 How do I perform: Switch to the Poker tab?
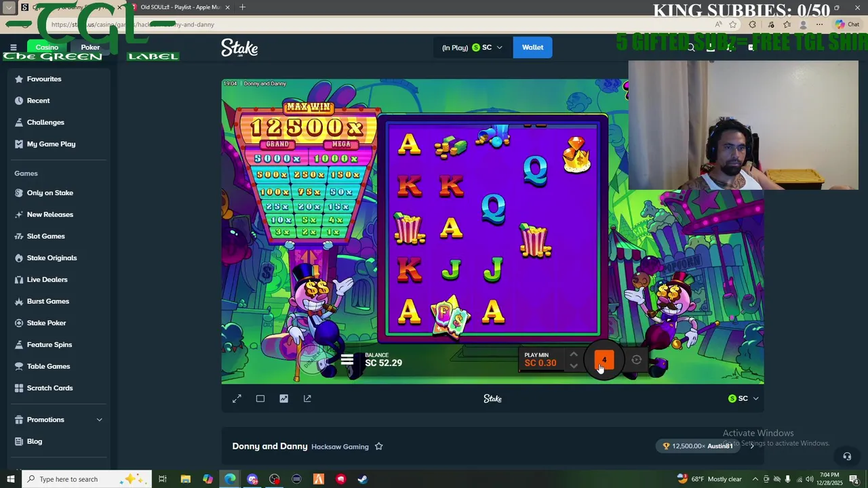[90, 47]
